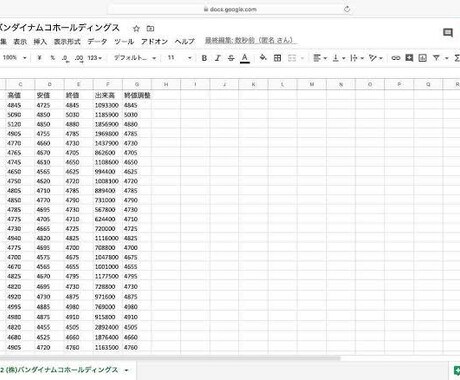
Task: Click the 出来高 header cell
Action: [108, 95]
